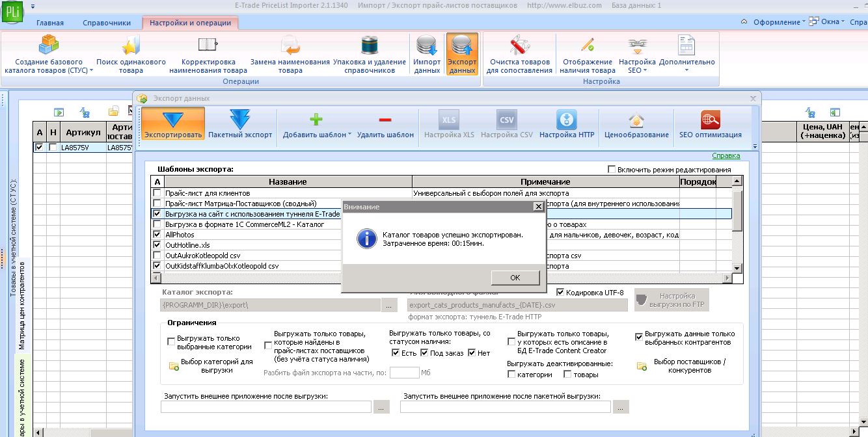This screenshot has height=437, width=868.
Task: Click the templates list horizontal scrollbar
Action: (442, 278)
